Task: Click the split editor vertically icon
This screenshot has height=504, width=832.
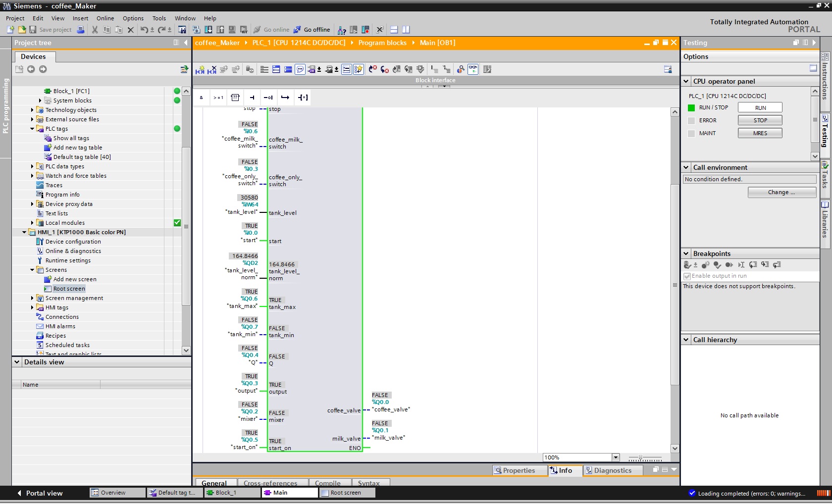Action: click(x=406, y=30)
